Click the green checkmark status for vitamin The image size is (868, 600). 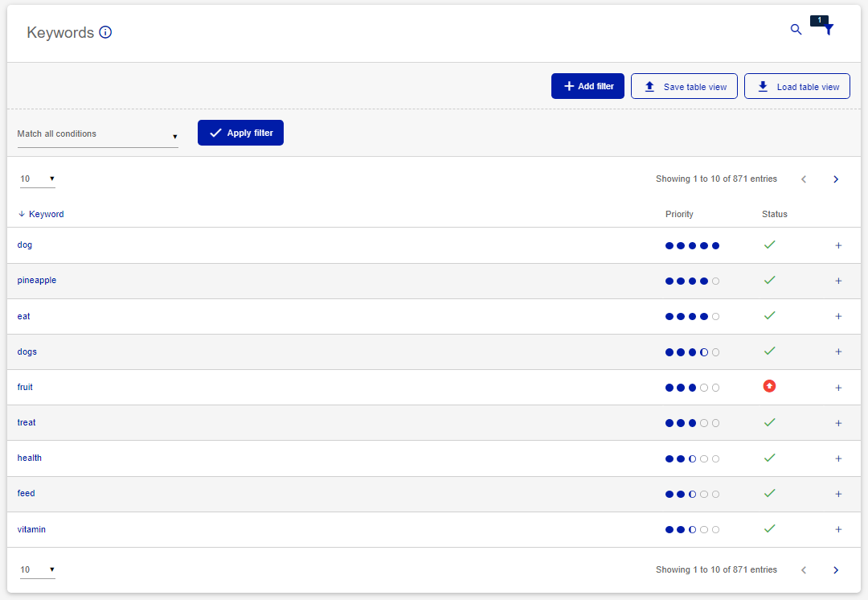(x=769, y=528)
